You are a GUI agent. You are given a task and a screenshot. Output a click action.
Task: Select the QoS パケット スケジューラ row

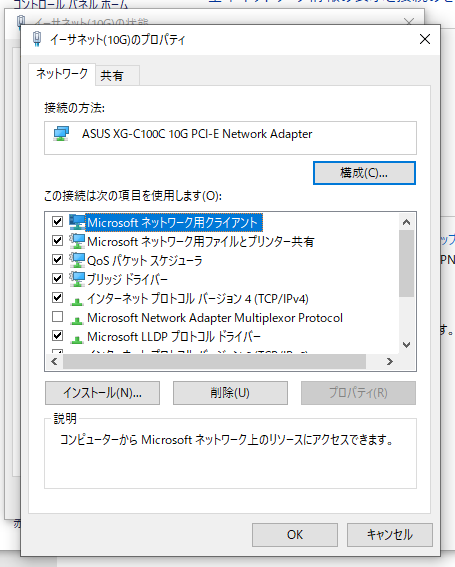point(145,260)
